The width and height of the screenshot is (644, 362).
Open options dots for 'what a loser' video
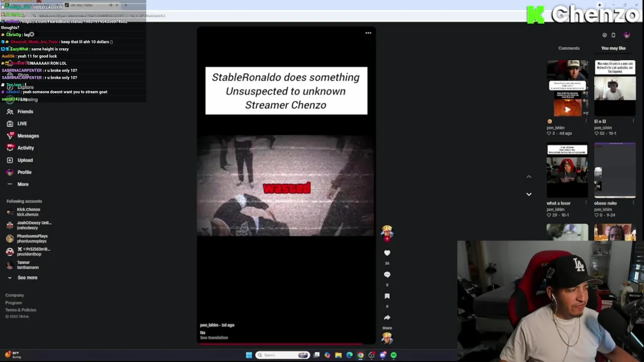pos(586,203)
